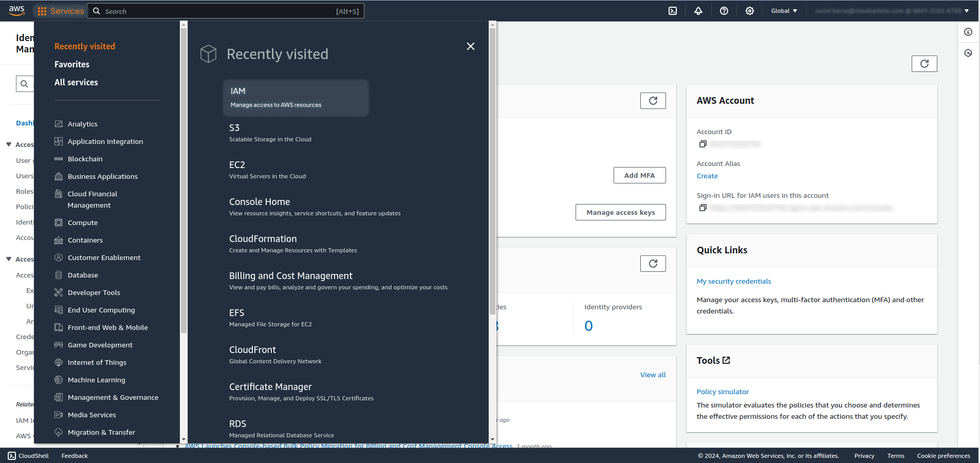The height and width of the screenshot is (463, 980).
Task: Click the Machine Learning icon
Action: [x=59, y=380]
